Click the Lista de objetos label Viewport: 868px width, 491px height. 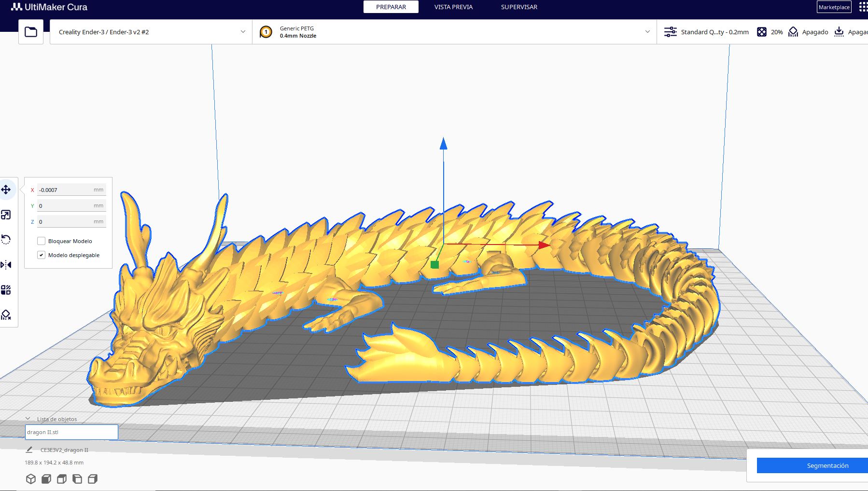[57, 419]
